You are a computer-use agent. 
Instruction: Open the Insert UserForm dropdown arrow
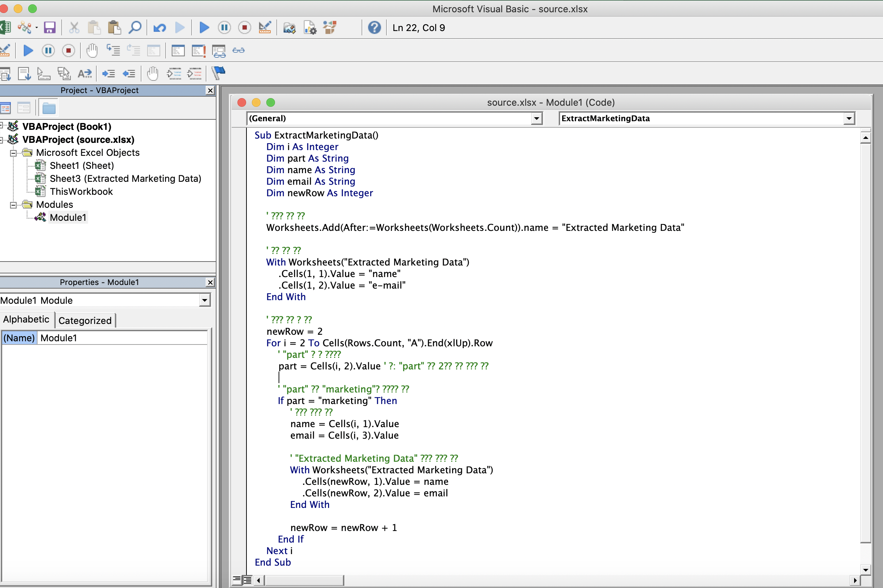click(36, 27)
